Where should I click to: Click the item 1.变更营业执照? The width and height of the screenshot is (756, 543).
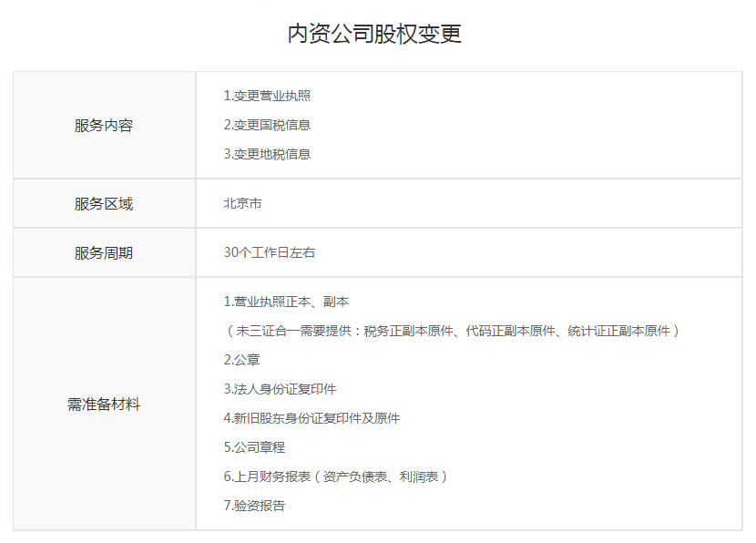coord(267,96)
